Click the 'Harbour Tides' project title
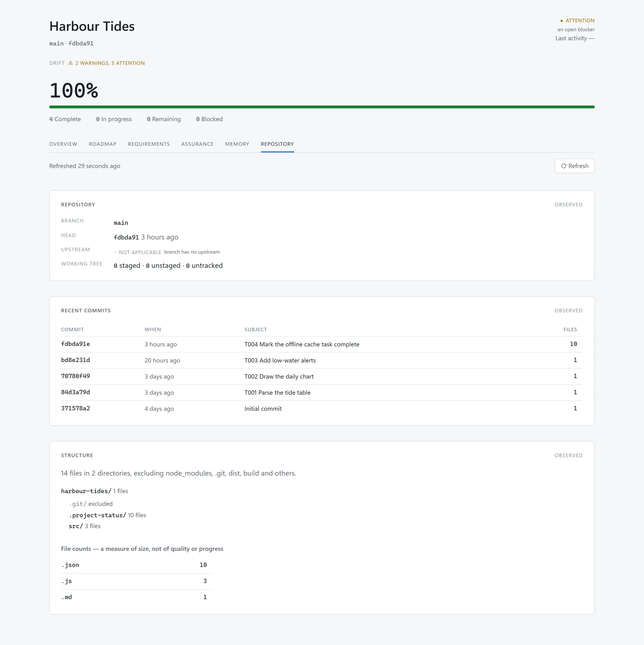 click(x=92, y=26)
